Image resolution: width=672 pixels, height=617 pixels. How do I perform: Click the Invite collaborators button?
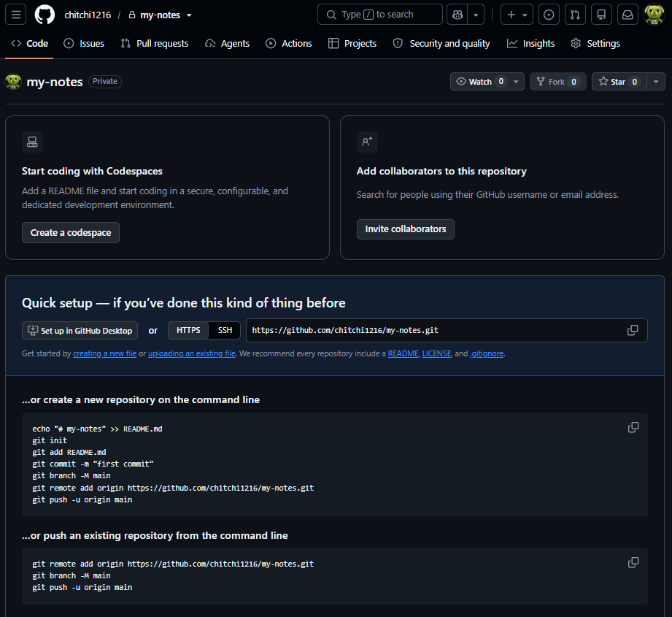tap(406, 229)
